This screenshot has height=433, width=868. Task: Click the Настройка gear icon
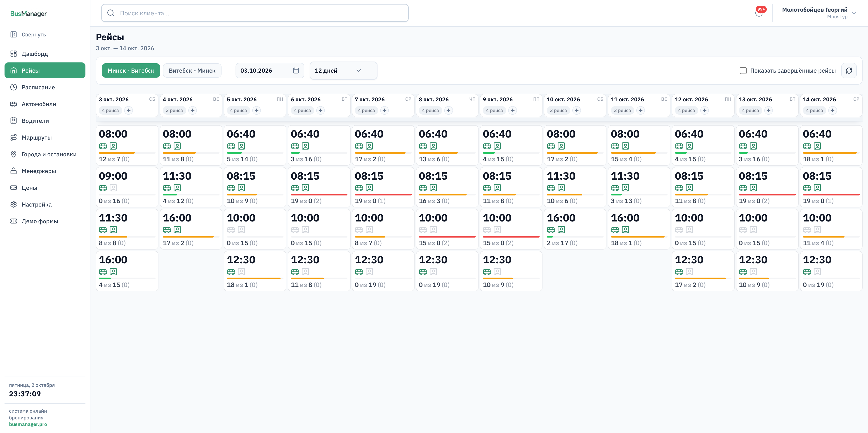point(14,204)
